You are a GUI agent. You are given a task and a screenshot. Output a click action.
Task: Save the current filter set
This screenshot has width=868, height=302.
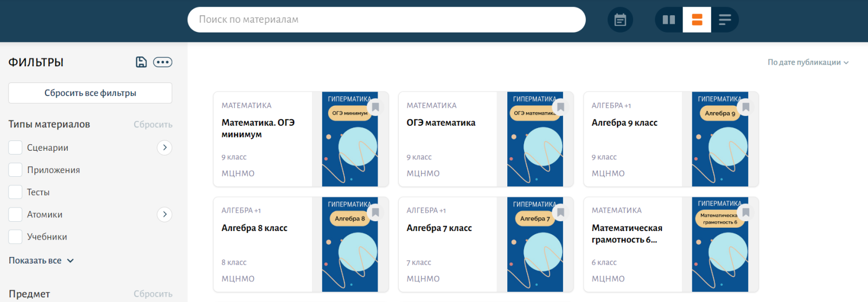tap(141, 62)
